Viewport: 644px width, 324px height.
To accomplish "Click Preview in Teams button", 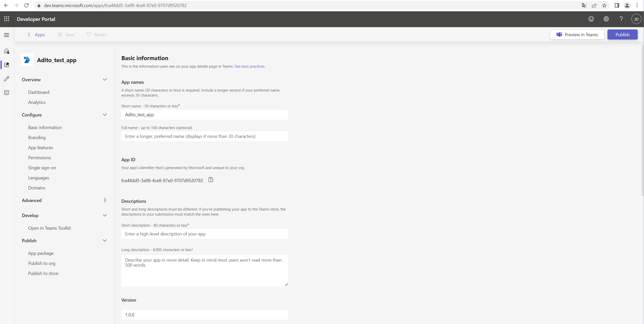I will [x=577, y=34].
